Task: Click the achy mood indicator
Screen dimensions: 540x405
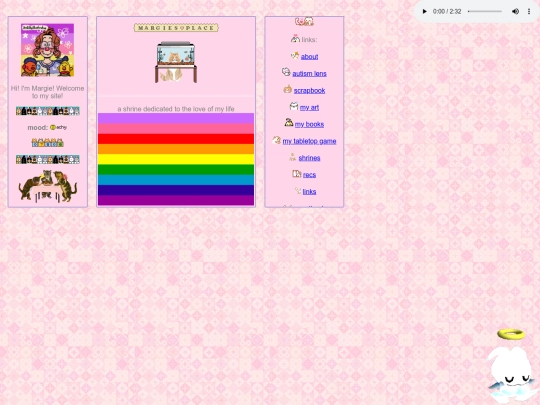Action: 58,127
